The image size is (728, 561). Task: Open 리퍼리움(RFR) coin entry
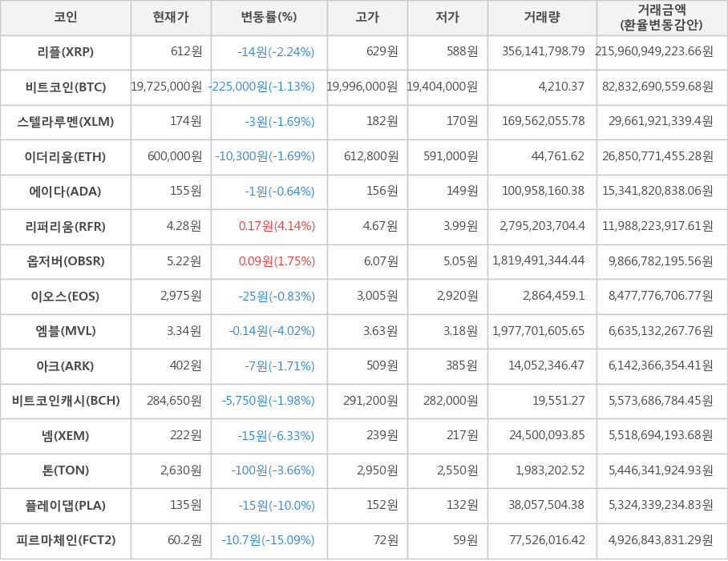pos(66,227)
